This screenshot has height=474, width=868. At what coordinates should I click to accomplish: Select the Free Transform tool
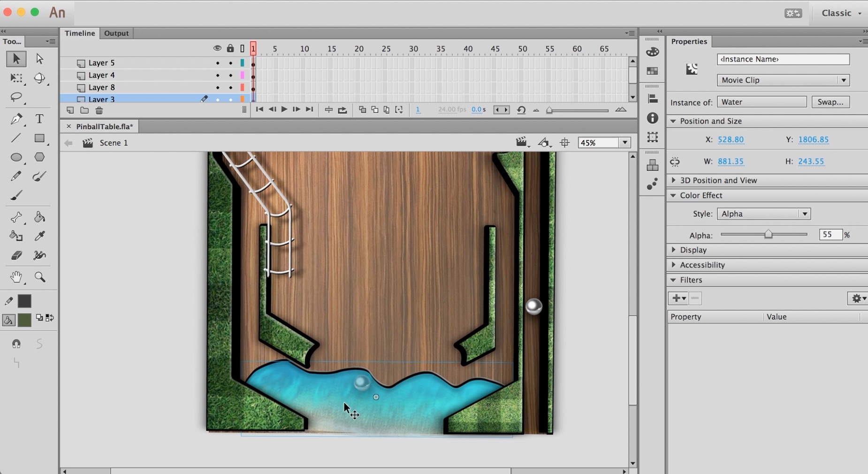pyautogui.click(x=16, y=78)
